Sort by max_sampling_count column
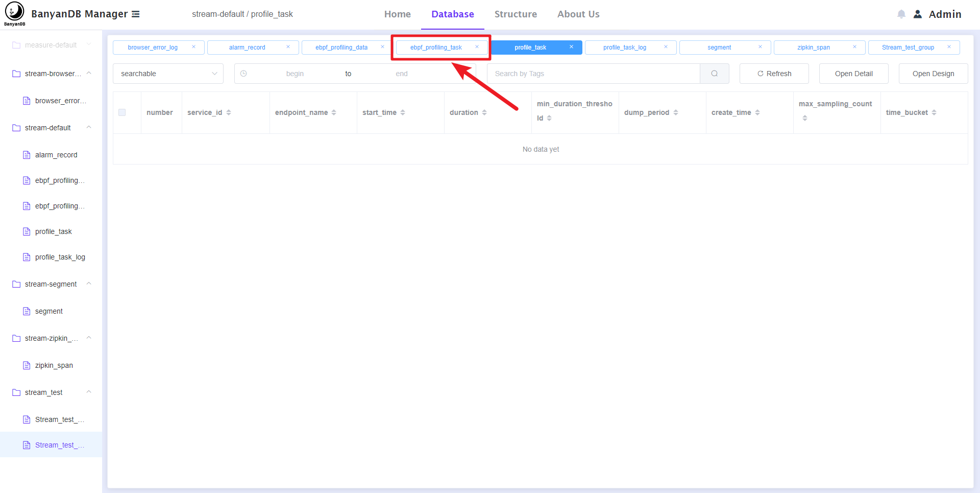Image resolution: width=980 pixels, height=493 pixels. (x=805, y=118)
